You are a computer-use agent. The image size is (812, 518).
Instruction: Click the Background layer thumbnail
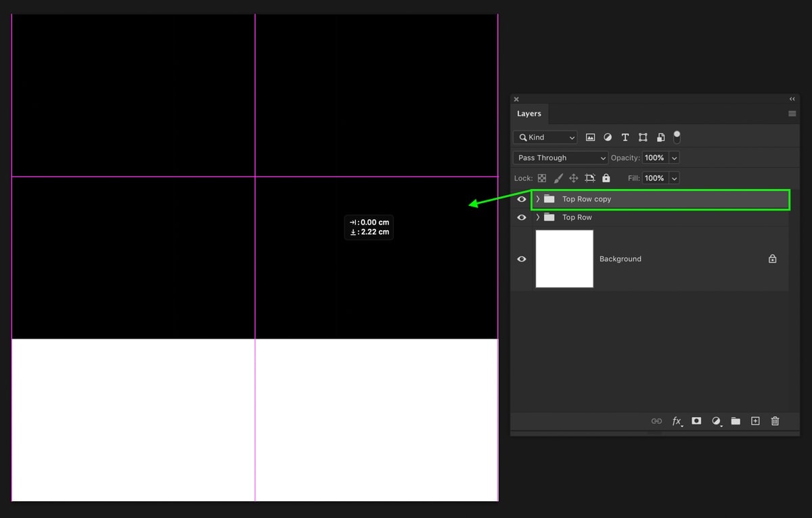(564, 259)
